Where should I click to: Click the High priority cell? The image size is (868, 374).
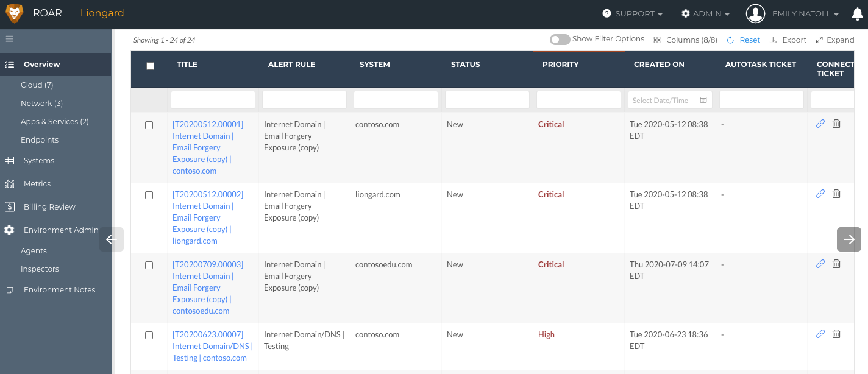tap(546, 334)
